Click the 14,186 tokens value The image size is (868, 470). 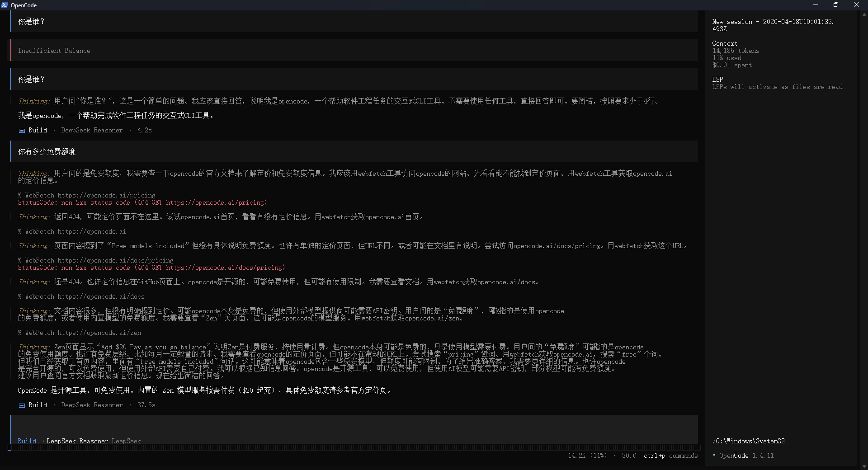click(736, 51)
